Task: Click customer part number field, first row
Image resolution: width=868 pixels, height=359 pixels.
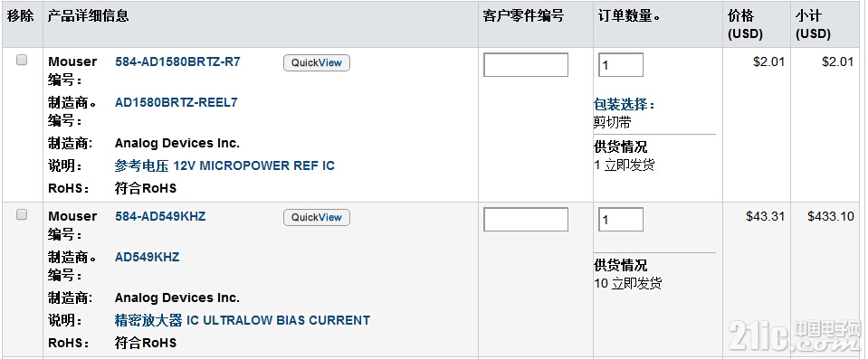Action: tap(526, 65)
